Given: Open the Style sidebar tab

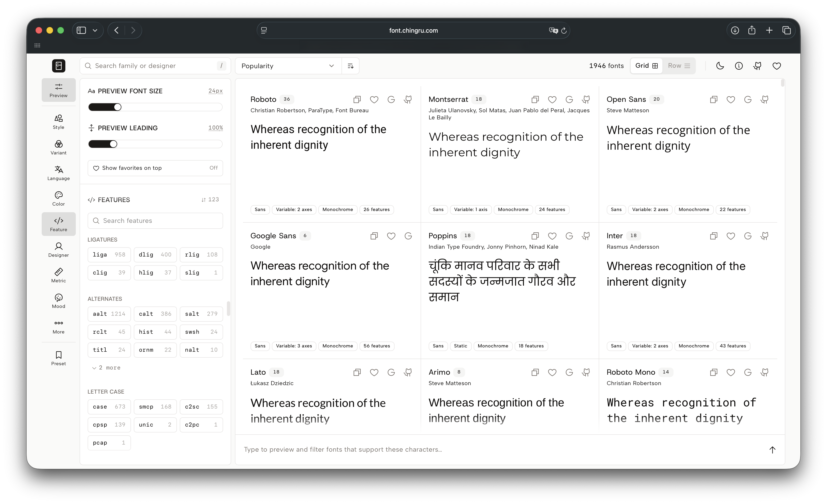Looking at the screenshot, I should 58,122.
